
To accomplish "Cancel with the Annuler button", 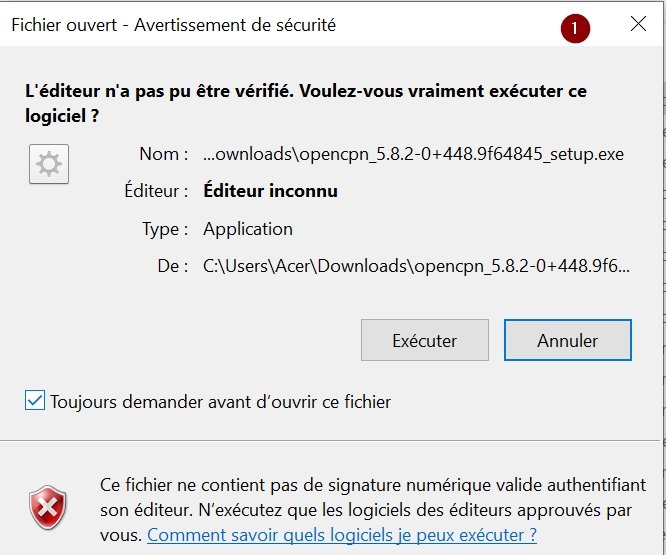I will [568, 340].
